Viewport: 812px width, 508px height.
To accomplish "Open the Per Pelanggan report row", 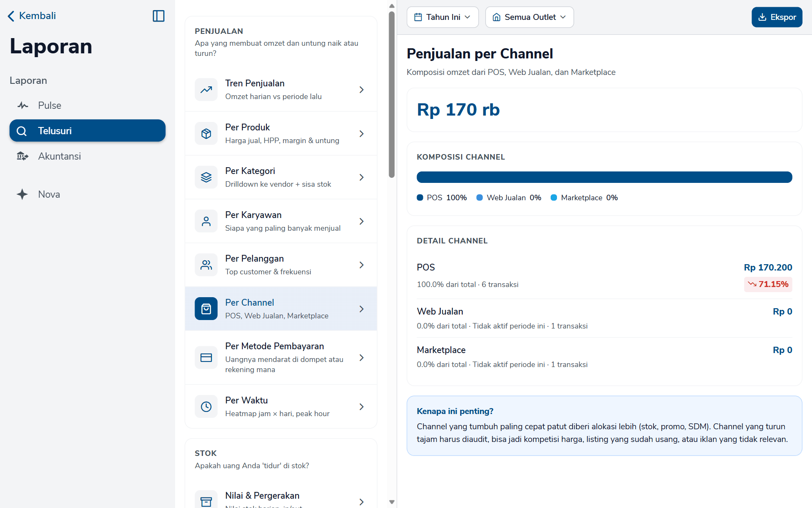I will point(281,265).
